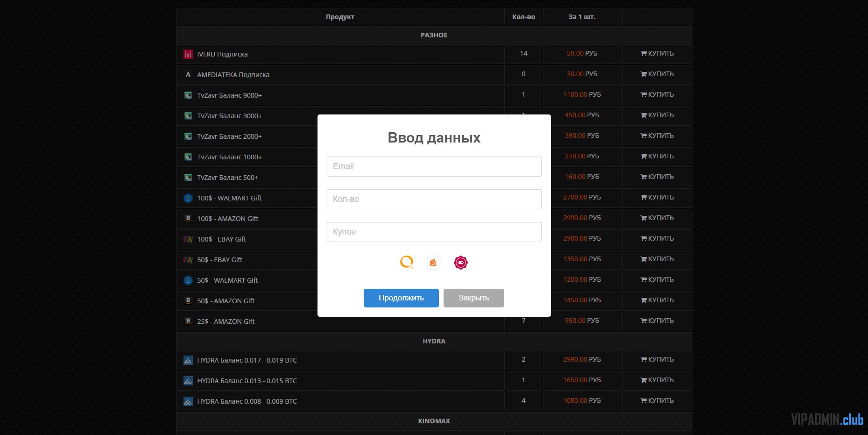Click КУПИТЬ in the 450.00 РУБ row
The image size is (868, 435).
657,115
